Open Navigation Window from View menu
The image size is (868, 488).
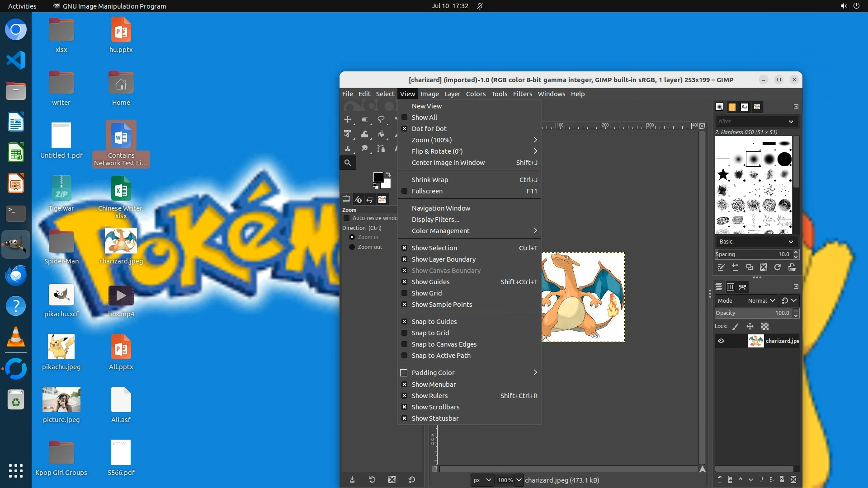point(440,208)
